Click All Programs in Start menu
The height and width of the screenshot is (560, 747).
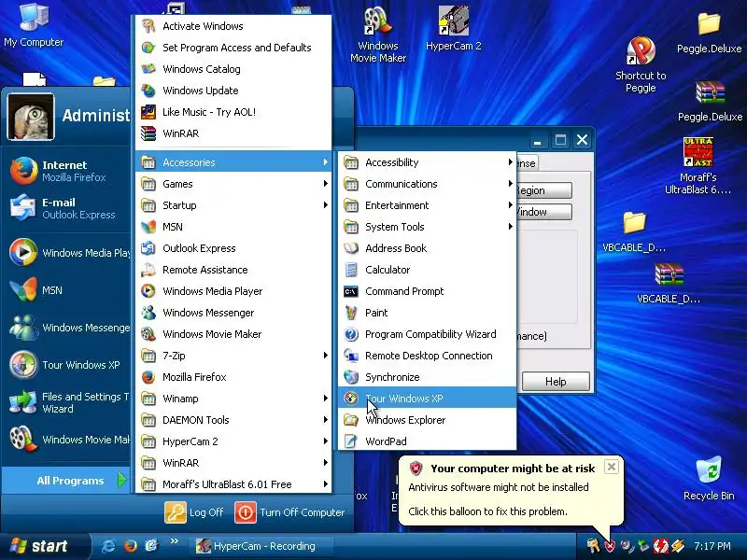pos(65,481)
